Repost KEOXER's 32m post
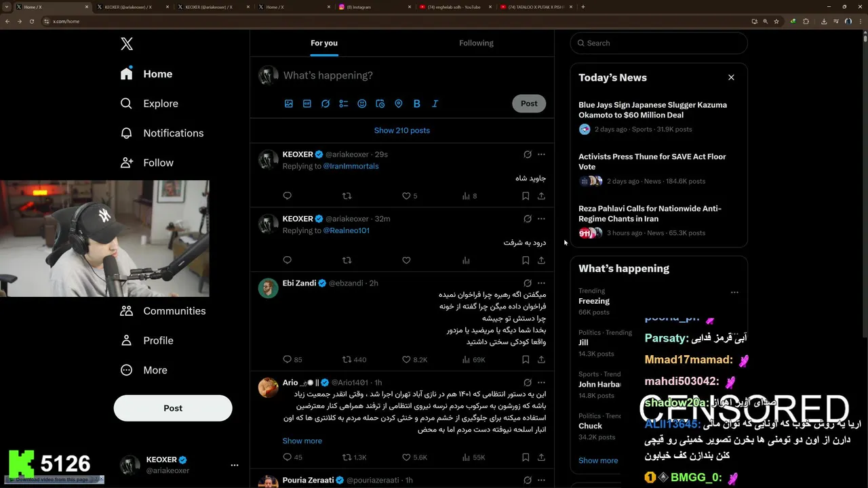Screen dimensions: 868x488 click(347, 260)
